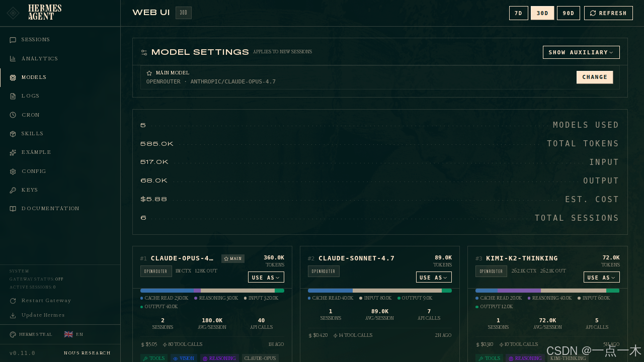Open the Skills cube icon
Image resolution: width=644 pixels, height=362 pixels.
[13, 134]
